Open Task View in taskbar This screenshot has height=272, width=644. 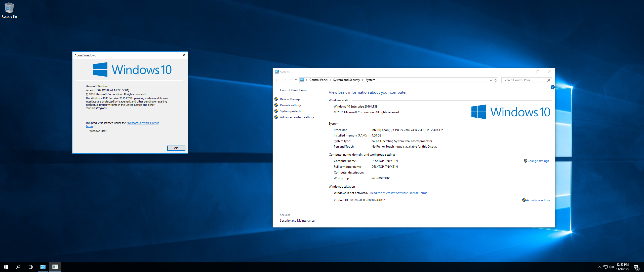coord(30,267)
